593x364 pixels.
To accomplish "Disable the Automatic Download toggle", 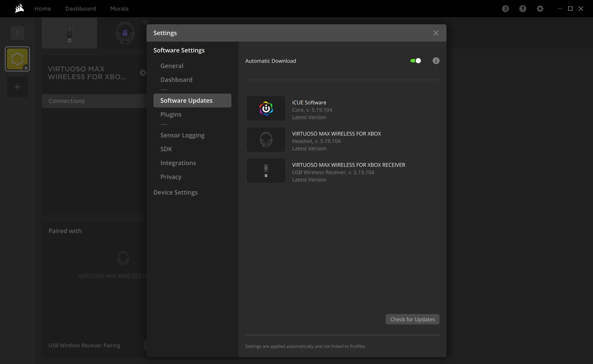I will pos(416,61).
